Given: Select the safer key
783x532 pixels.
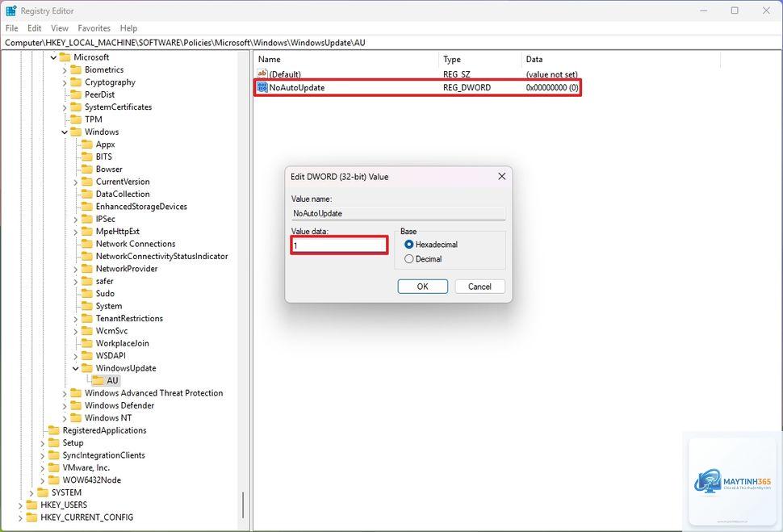Looking at the screenshot, I should pyautogui.click(x=104, y=281).
